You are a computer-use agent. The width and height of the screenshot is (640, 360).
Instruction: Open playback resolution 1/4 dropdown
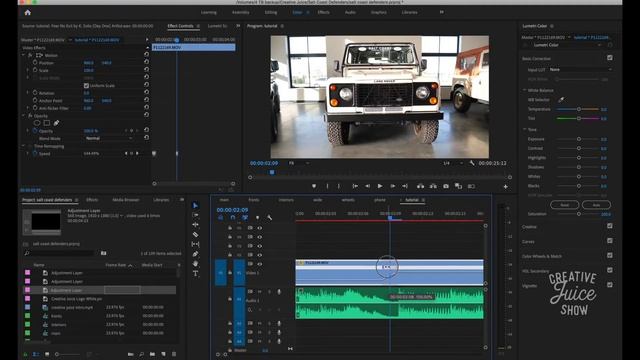point(453,163)
